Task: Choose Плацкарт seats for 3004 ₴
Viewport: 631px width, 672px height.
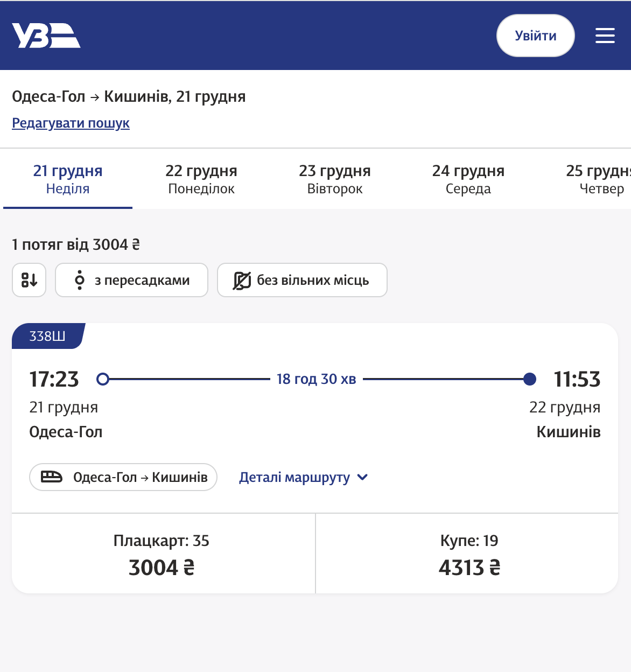Action: 162,555
